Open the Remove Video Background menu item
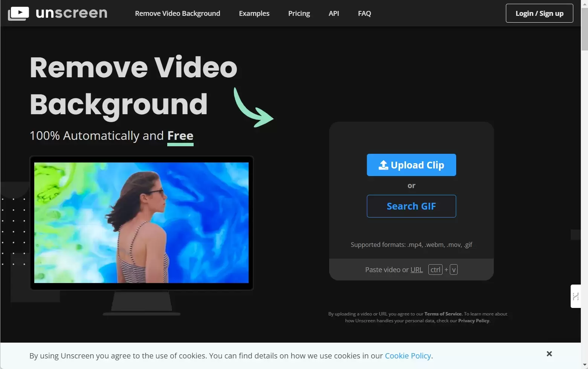This screenshot has height=369, width=588. coord(177,13)
